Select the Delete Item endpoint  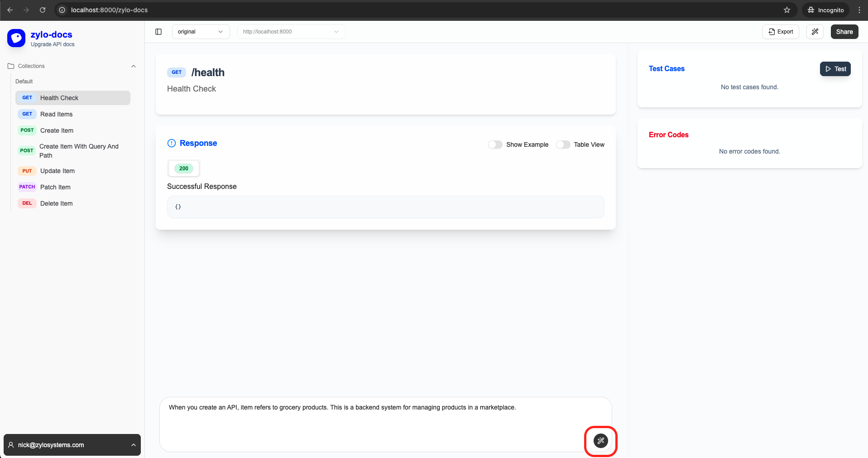point(73,203)
